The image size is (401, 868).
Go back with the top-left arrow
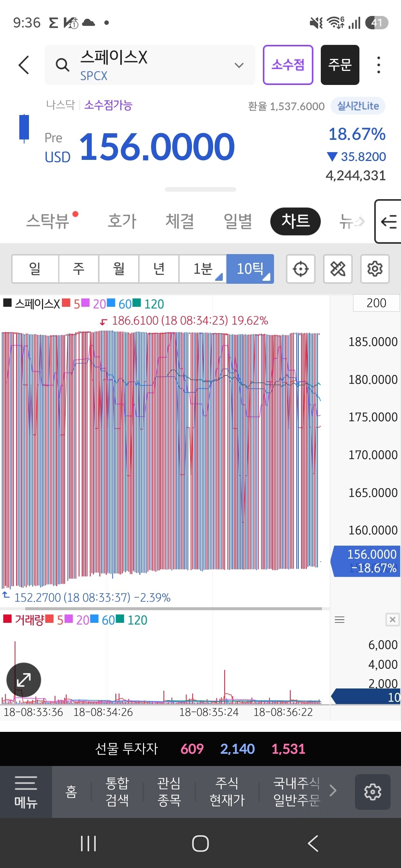click(24, 65)
